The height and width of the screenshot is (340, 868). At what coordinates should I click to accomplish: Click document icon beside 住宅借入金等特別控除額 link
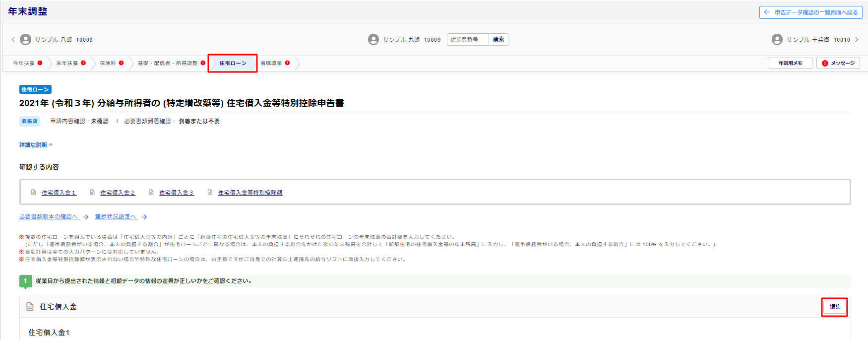pos(210,193)
